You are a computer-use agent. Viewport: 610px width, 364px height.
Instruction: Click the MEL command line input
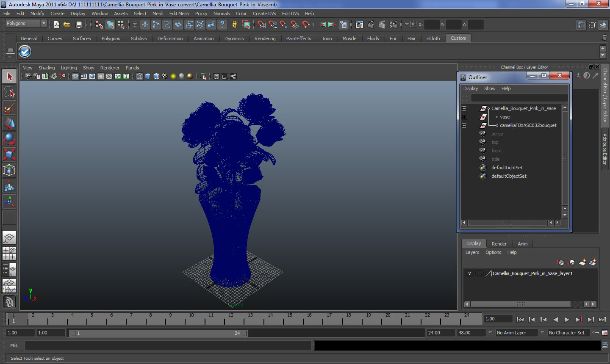coord(168,345)
